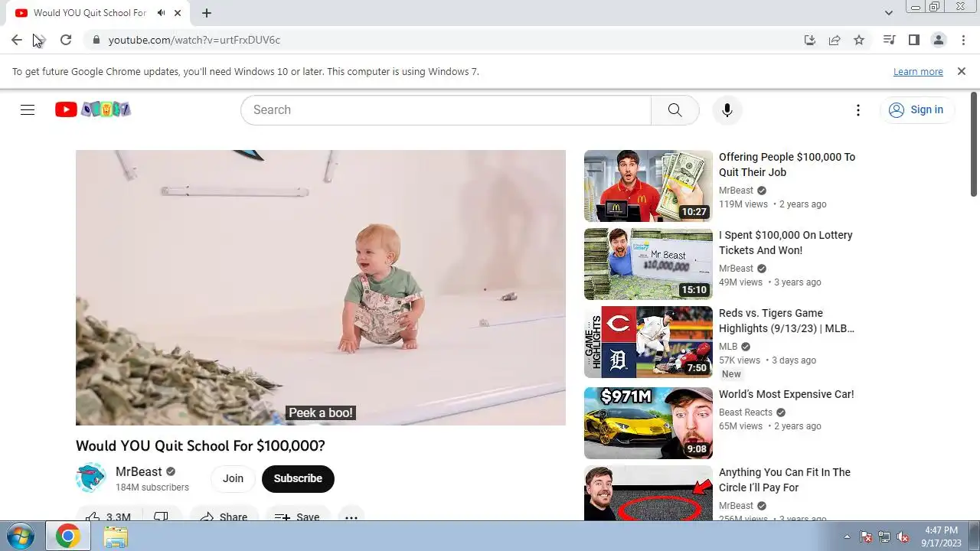Open the Learn more link
Image resolution: width=980 pixels, height=551 pixels.
pos(918,72)
